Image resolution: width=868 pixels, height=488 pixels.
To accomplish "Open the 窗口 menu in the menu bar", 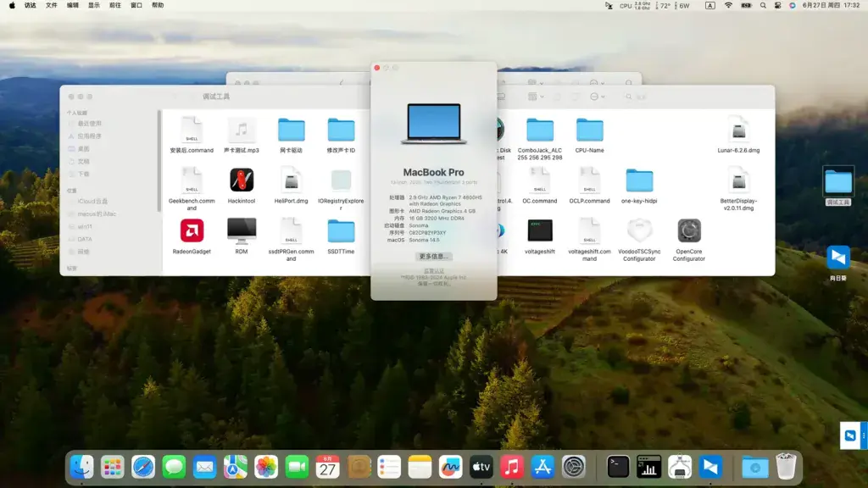I will pos(136,6).
